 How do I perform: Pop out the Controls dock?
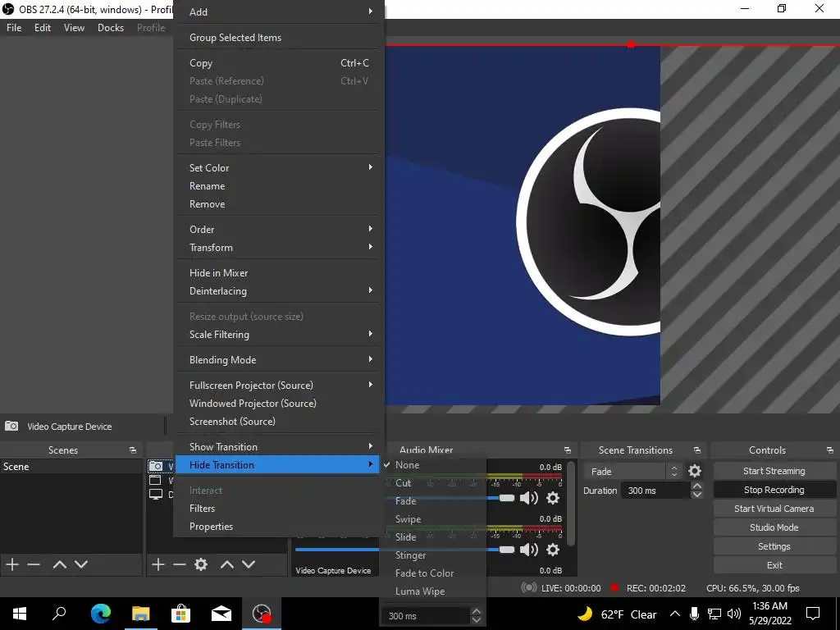coord(830,450)
